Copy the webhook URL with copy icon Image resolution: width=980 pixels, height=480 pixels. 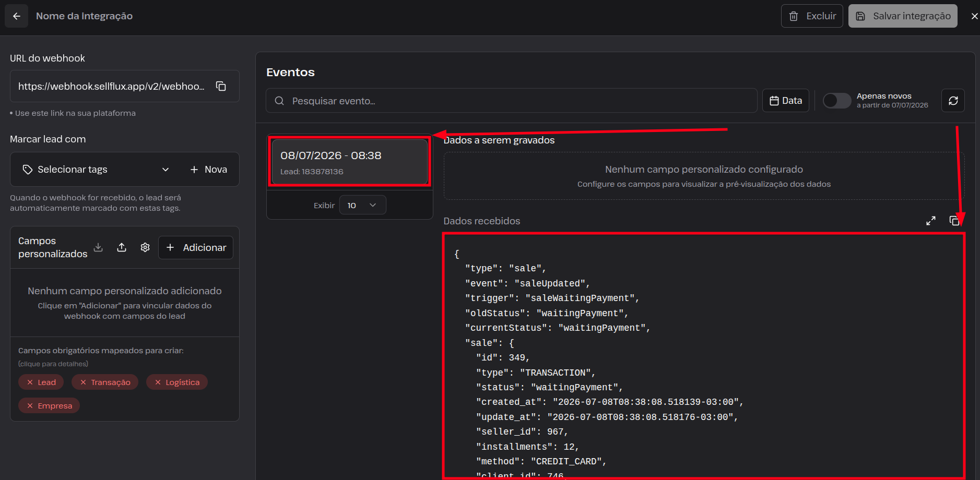221,86
